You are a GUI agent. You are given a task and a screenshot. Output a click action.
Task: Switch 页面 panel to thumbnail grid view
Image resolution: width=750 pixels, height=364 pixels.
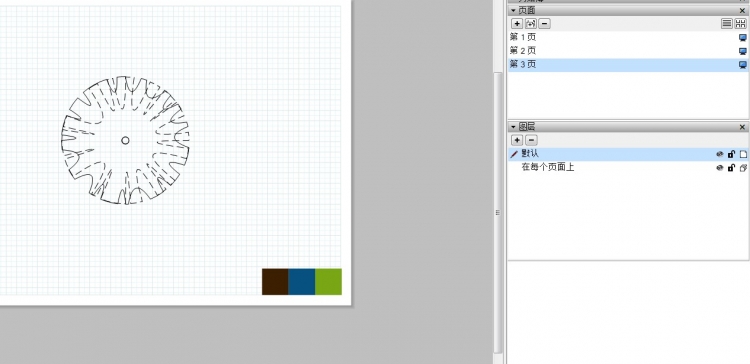click(x=740, y=23)
